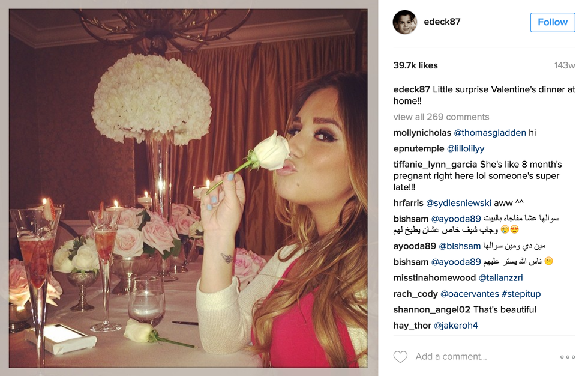This screenshot has height=376, width=588.
Task: Open the 143w timestamp link
Action: pyautogui.click(x=565, y=65)
